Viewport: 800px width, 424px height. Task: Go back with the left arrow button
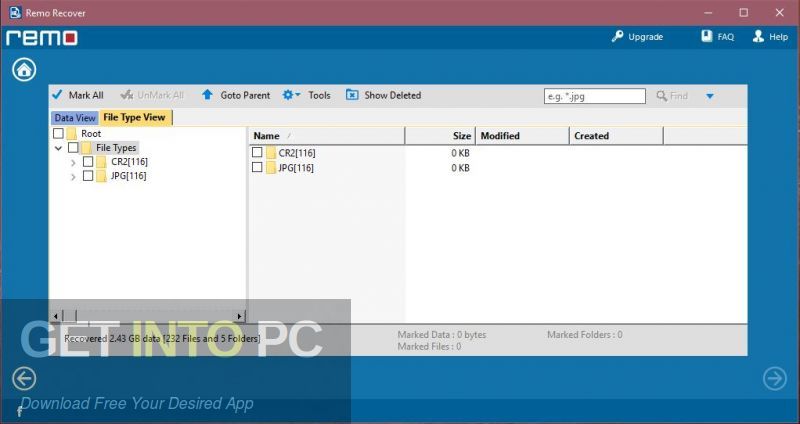[24, 379]
